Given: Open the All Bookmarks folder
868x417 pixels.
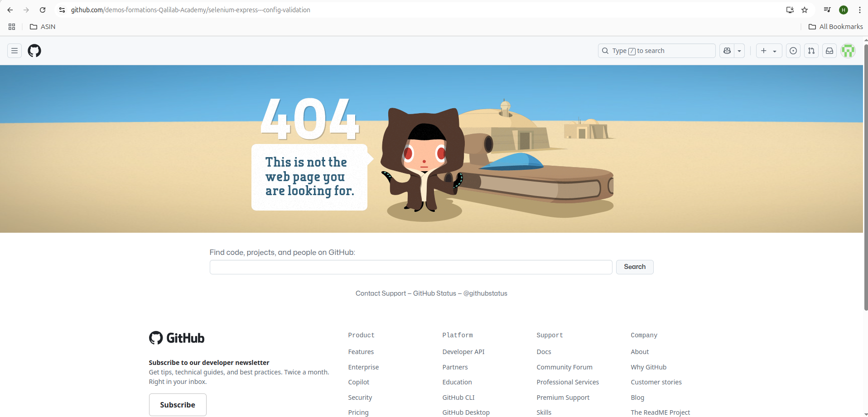Looking at the screenshot, I should click(836, 27).
